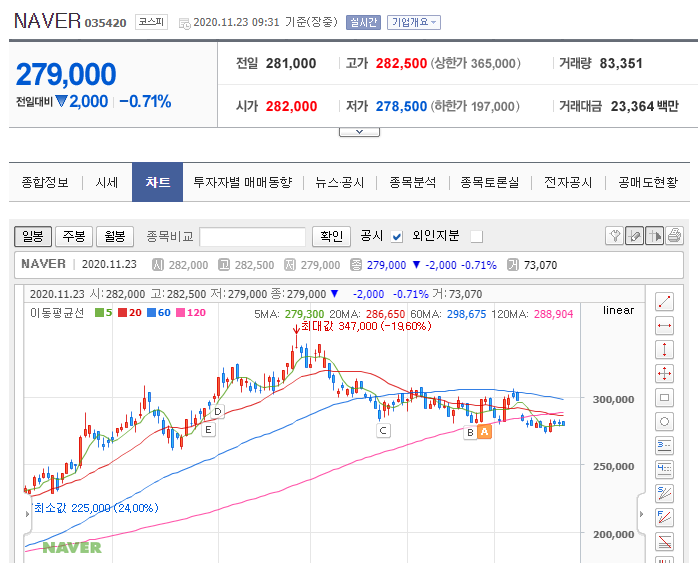Click the 120MA 288,904 value
The image size is (698, 563).
554,314
